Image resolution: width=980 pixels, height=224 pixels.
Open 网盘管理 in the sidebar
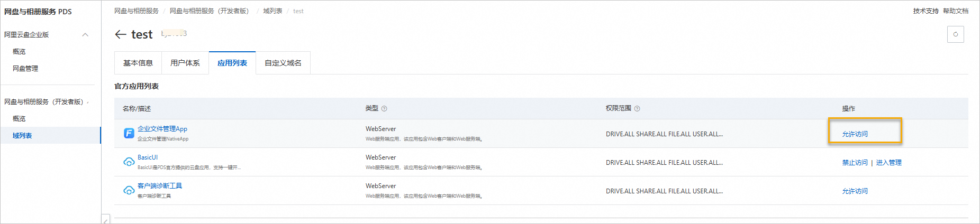tap(25, 68)
